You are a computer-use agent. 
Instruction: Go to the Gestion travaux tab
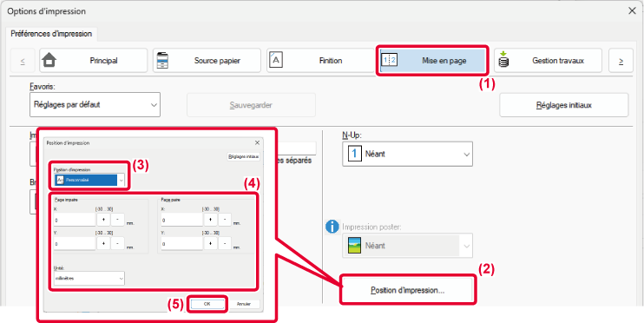[548, 61]
